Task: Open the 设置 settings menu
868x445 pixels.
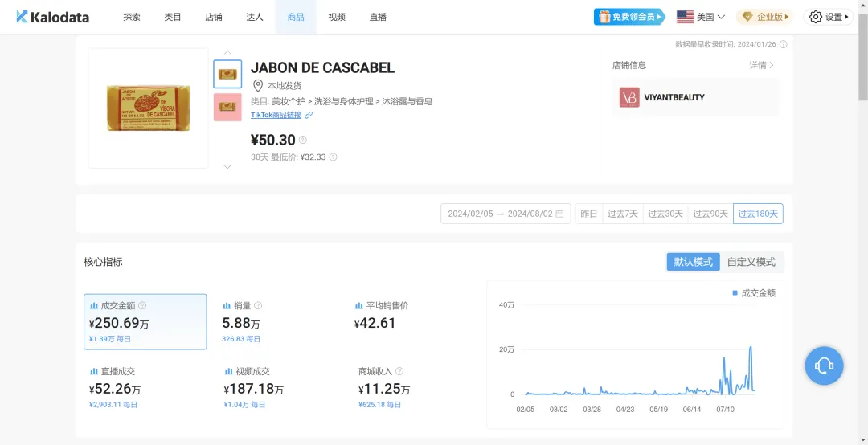Action: click(x=828, y=17)
